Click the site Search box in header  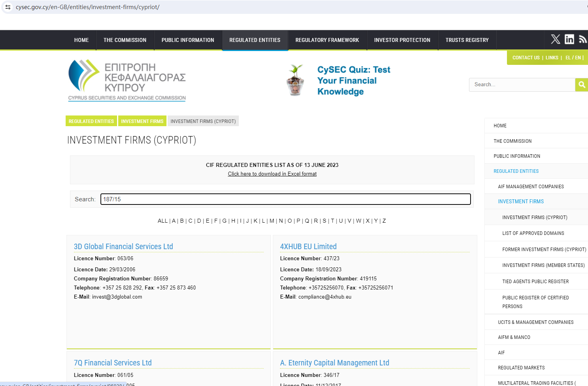(522, 85)
